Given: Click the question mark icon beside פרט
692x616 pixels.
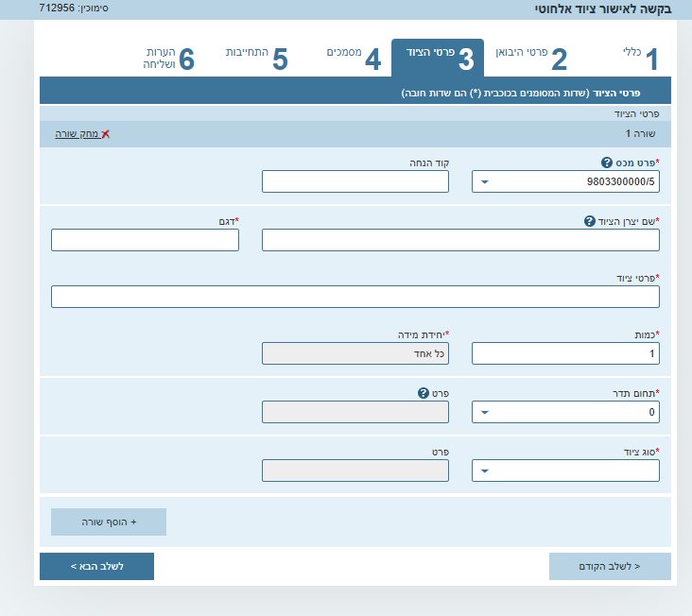Looking at the screenshot, I should [x=424, y=393].
